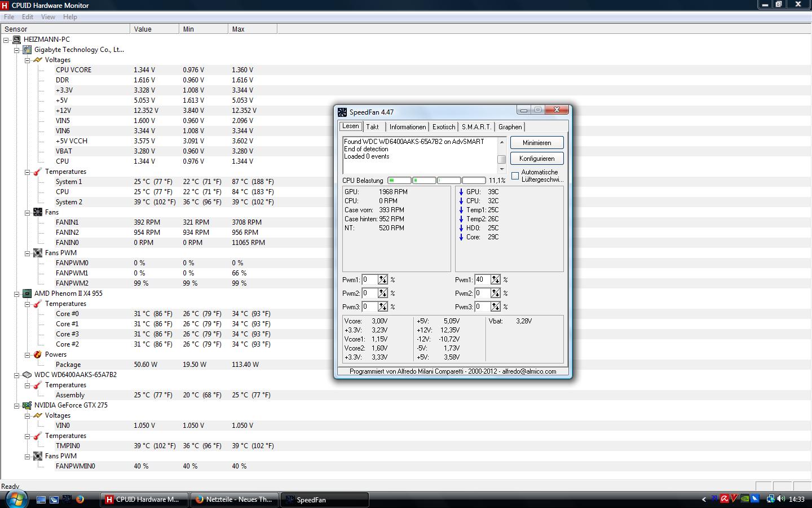This screenshot has height=508, width=812.
Task: Switch to the Takt tab in SpeedFan
Action: click(373, 127)
